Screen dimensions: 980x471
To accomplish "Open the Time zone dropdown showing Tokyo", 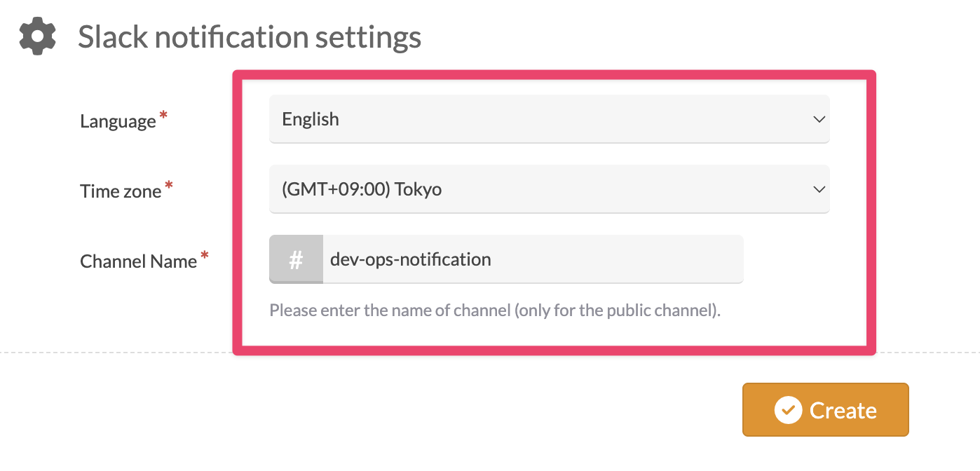I will [549, 189].
